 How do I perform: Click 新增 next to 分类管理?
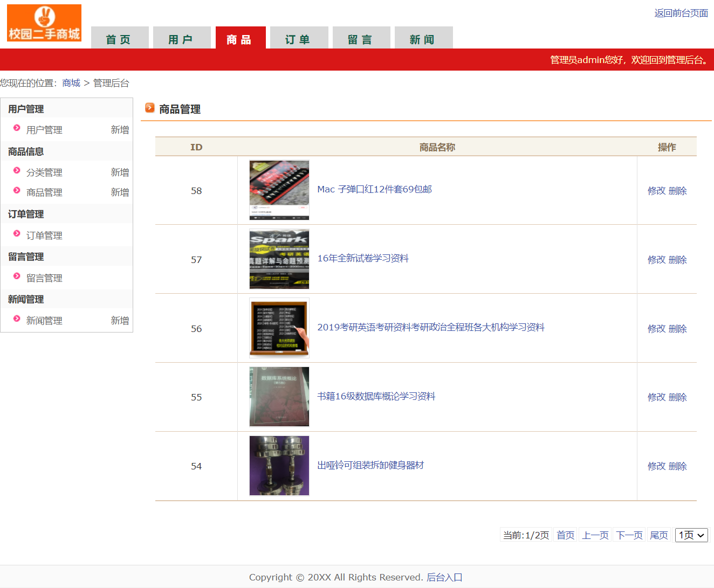pyautogui.click(x=120, y=172)
